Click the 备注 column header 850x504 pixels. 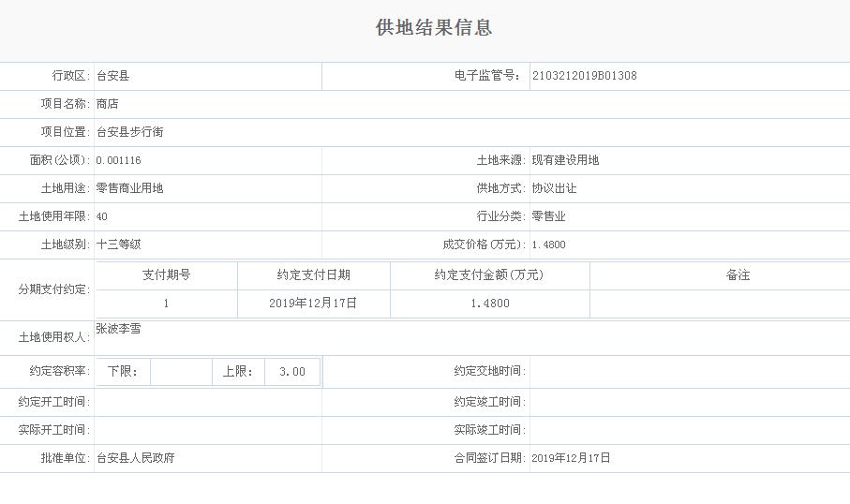(x=738, y=275)
